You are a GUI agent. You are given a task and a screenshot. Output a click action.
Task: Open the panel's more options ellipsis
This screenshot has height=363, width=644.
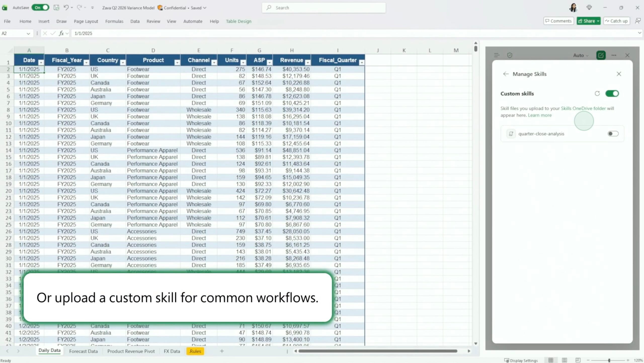pyautogui.click(x=614, y=55)
